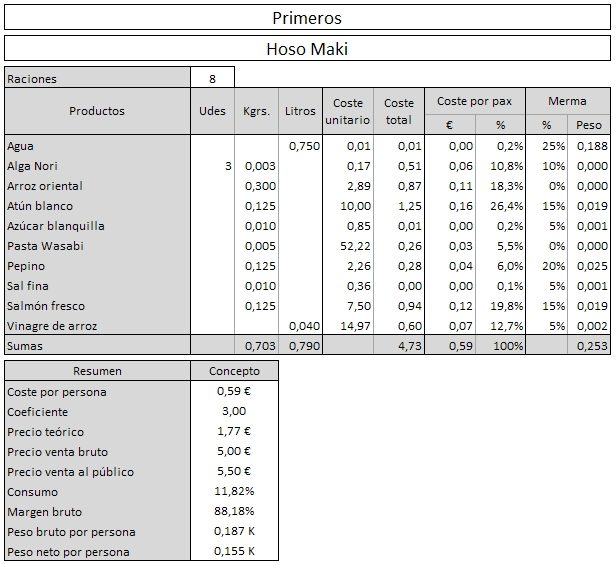The width and height of the screenshot is (616, 565).
Task: Select Salmón fresco kgrs value 0,125
Action: [257, 306]
